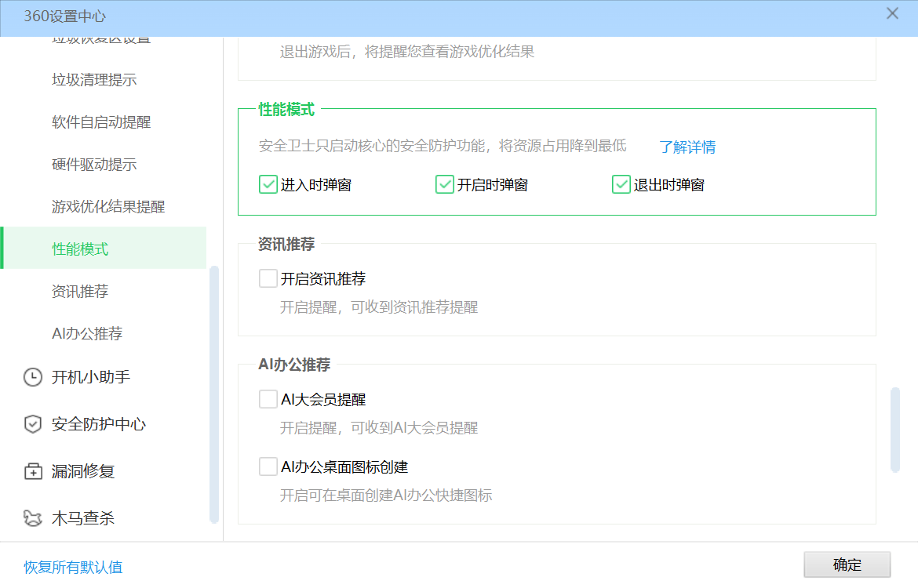Click the sidebar vertical scrollbar thumb
918x588 pixels.
[214, 394]
